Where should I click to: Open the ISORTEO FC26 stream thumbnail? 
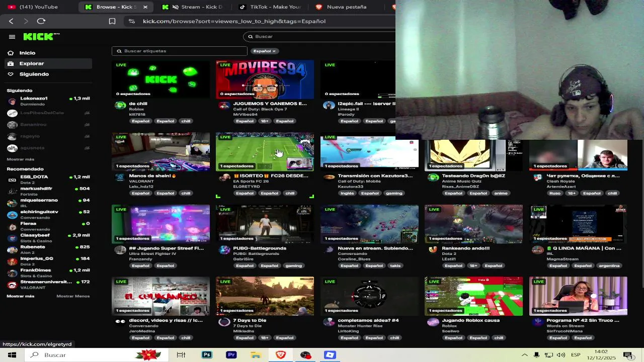[265, 152]
